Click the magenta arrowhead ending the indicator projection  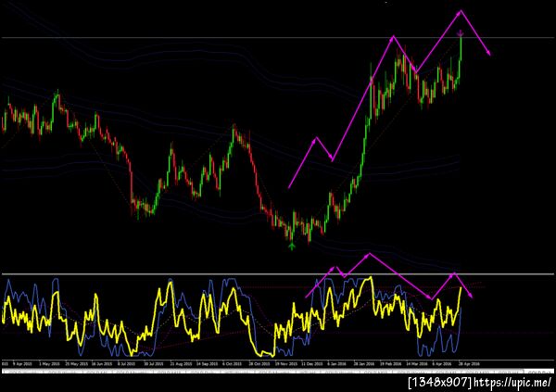point(470,295)
